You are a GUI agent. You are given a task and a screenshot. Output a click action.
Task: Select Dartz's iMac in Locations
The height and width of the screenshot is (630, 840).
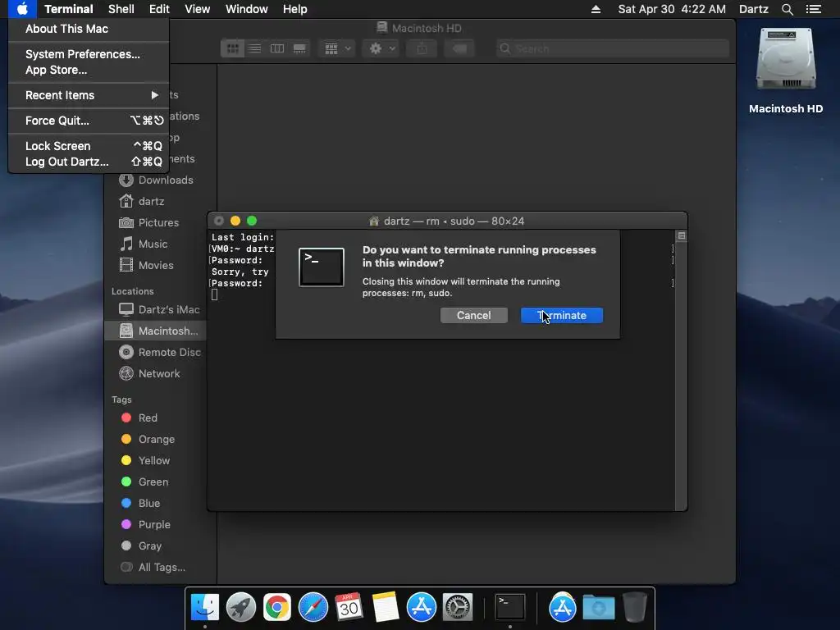(x=160, y=309)
